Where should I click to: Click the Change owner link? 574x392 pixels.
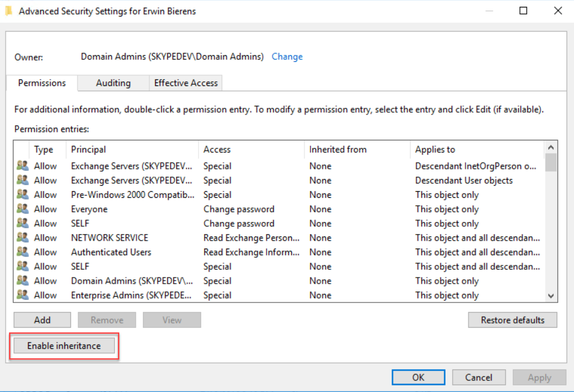coord(287,57)
